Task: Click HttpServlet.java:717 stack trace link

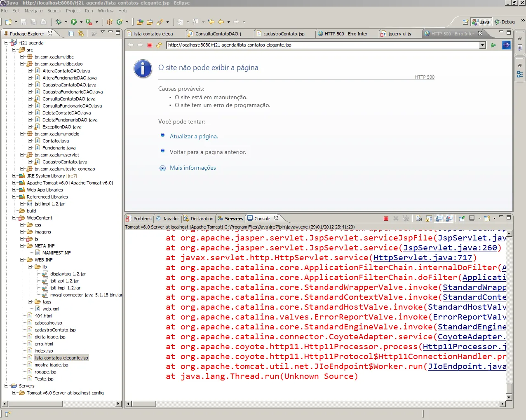Action: click(423, 258)
